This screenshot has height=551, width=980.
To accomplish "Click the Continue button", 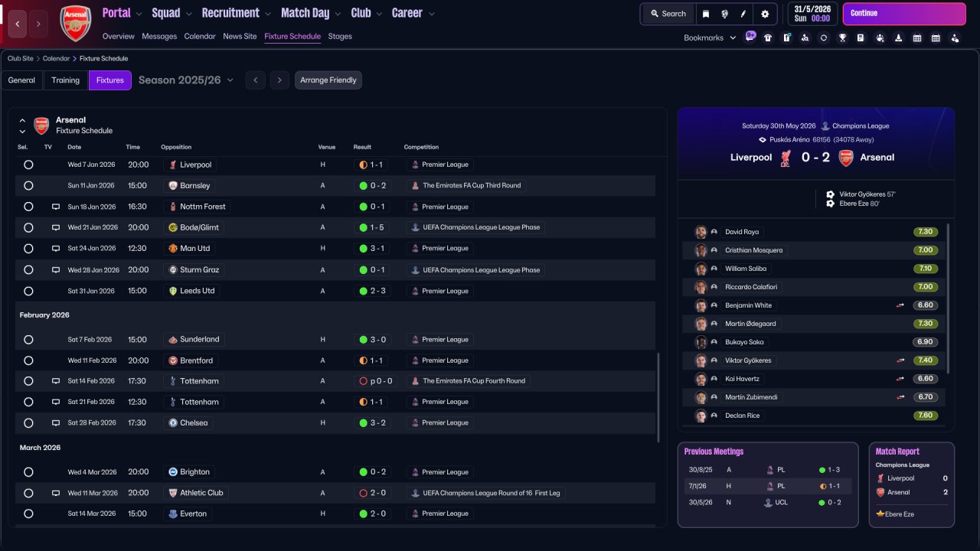I will [904, 14].
